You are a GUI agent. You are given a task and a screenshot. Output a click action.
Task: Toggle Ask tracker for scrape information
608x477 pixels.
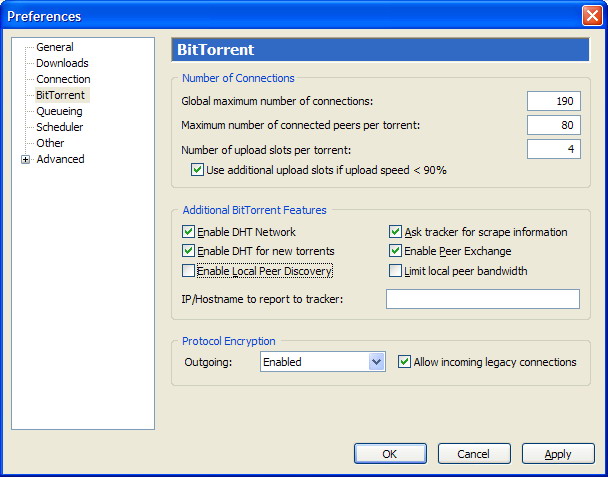click(395, 232)
